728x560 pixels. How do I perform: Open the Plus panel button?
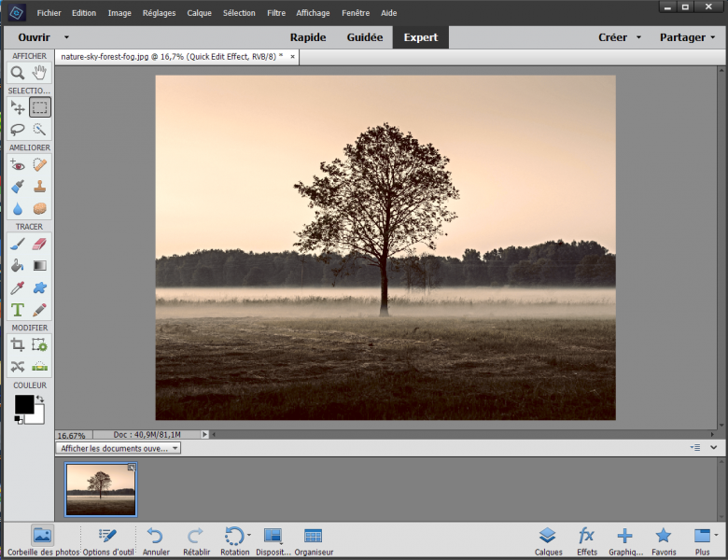pyautogui.click(x=702, y=540)
